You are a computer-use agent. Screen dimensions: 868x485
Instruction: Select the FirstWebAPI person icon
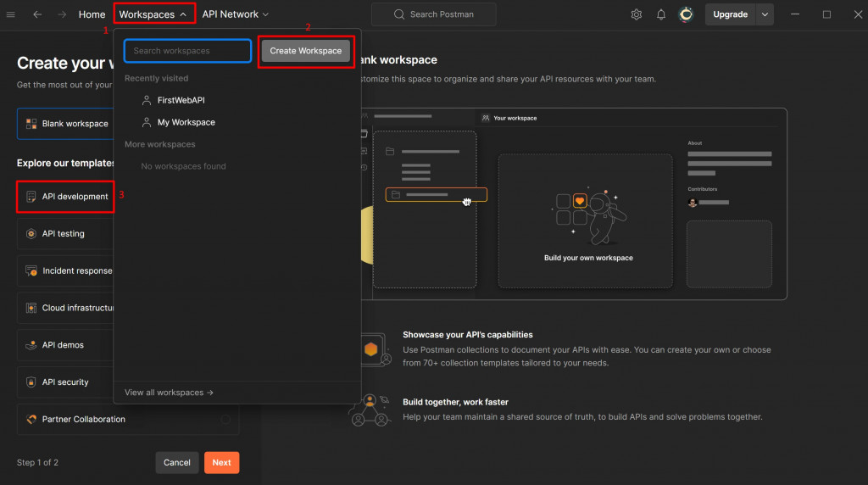[x=146, y=100]
